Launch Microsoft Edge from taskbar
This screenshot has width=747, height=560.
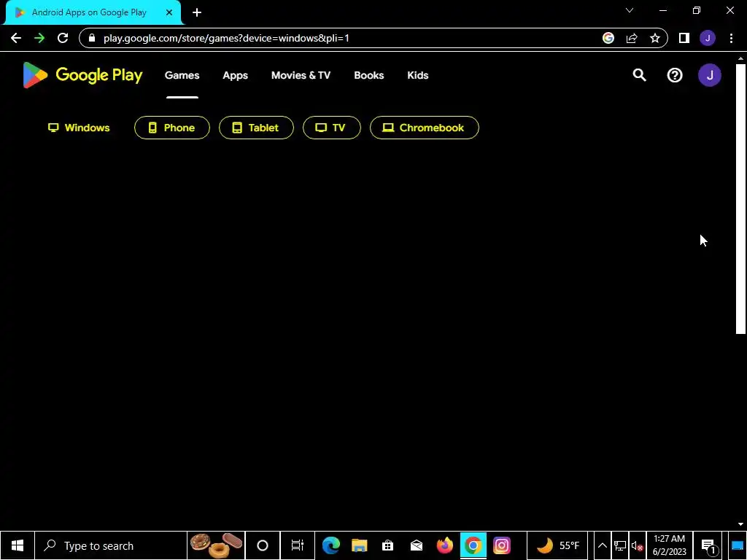pyautogui.click(x=330, y=545)
